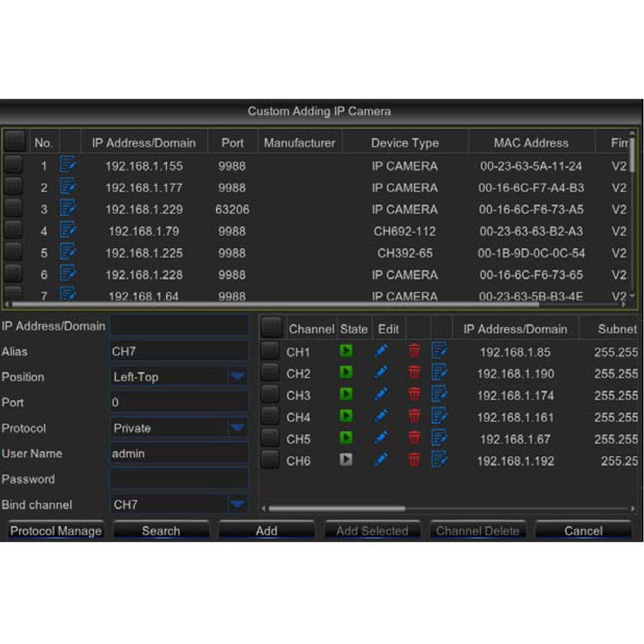Image resolution: width=644 pixels, height=644 pixels.
Task: Check the checkbox for device number 4
Action: (x=14, y=231)
